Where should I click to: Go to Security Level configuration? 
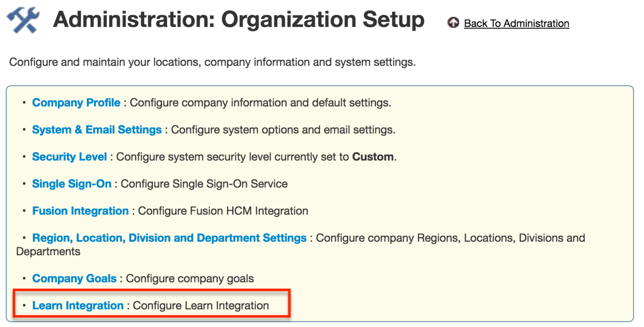pyautogui.click(x=69, y=157)
